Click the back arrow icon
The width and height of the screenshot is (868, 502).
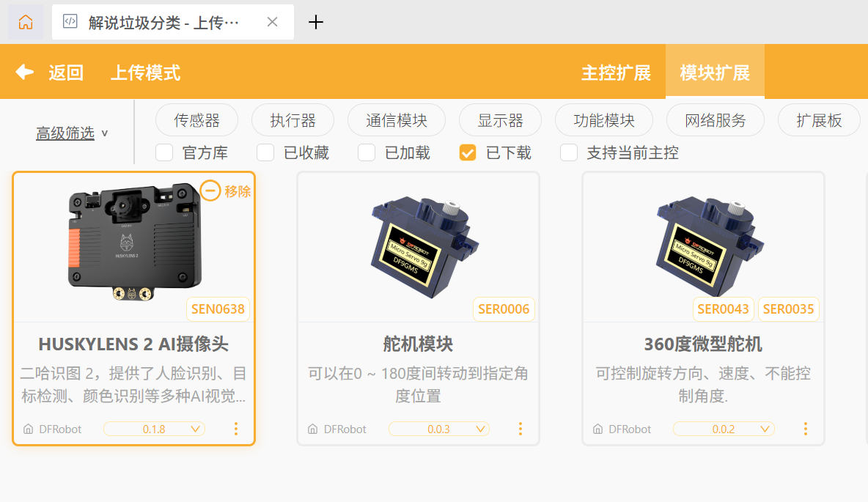pyautogui.click(x=24, y=72)
